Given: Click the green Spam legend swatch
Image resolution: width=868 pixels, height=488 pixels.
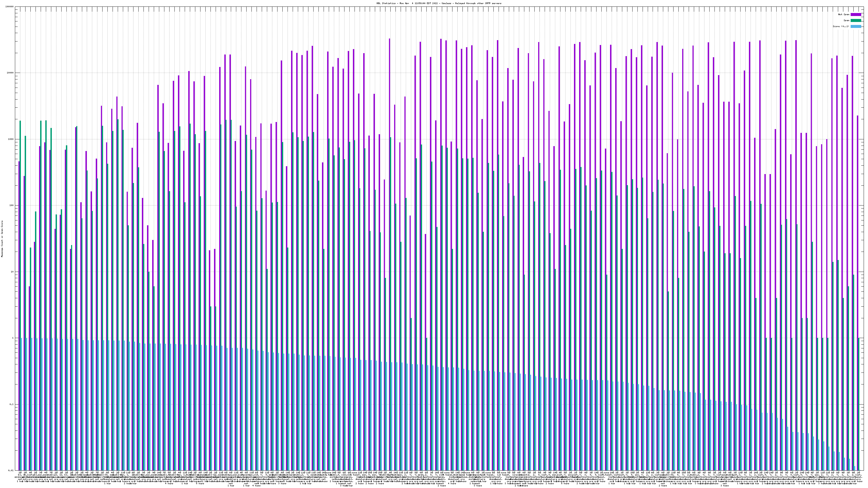Looking at the screenshot, I should pos(856,21).
